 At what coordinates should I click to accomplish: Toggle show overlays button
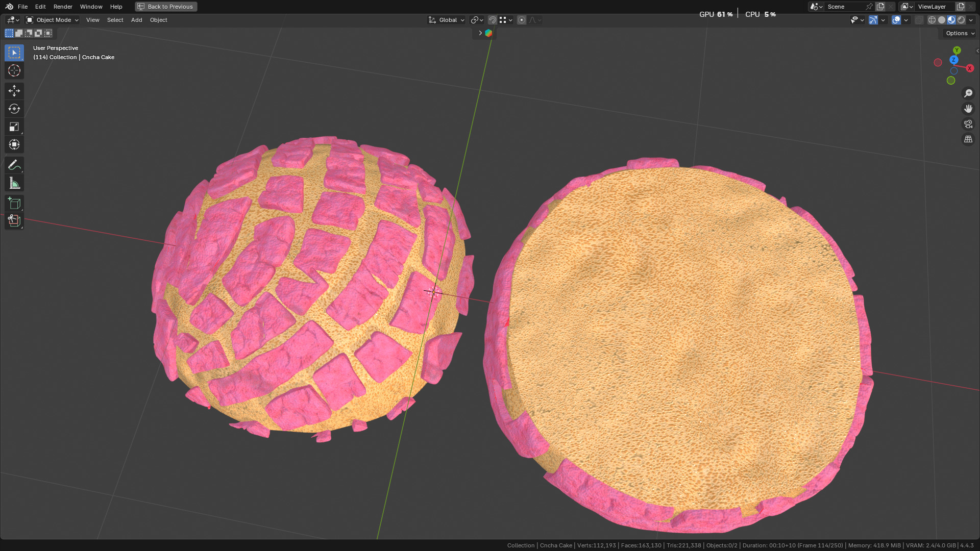pos(896,20)
